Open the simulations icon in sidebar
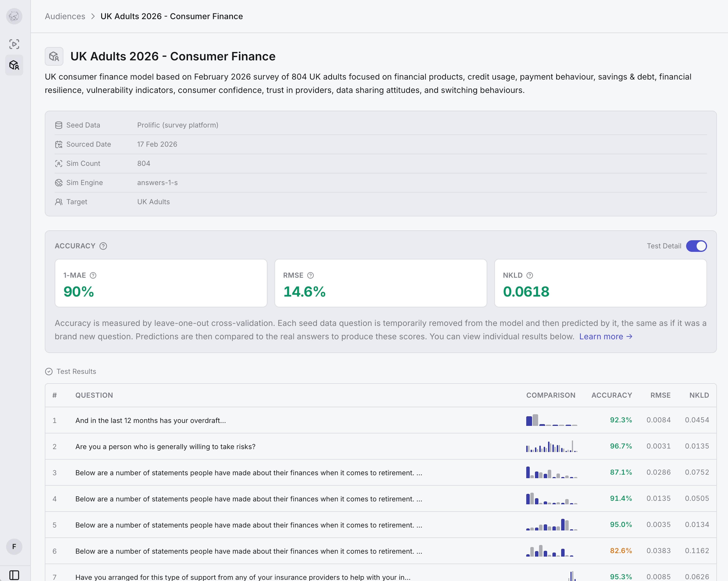This screenshot has width=728, height=581. pos(14,44)
